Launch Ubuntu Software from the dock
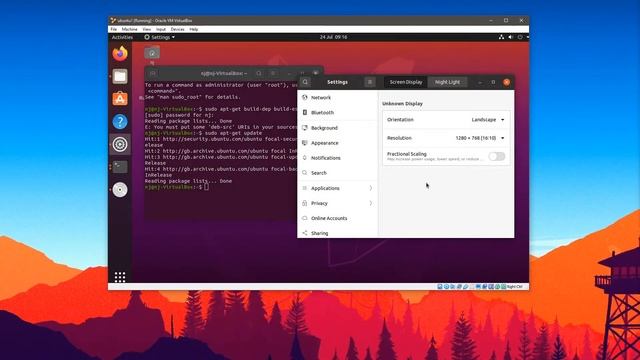640x360 pixels. click(120, 99)
